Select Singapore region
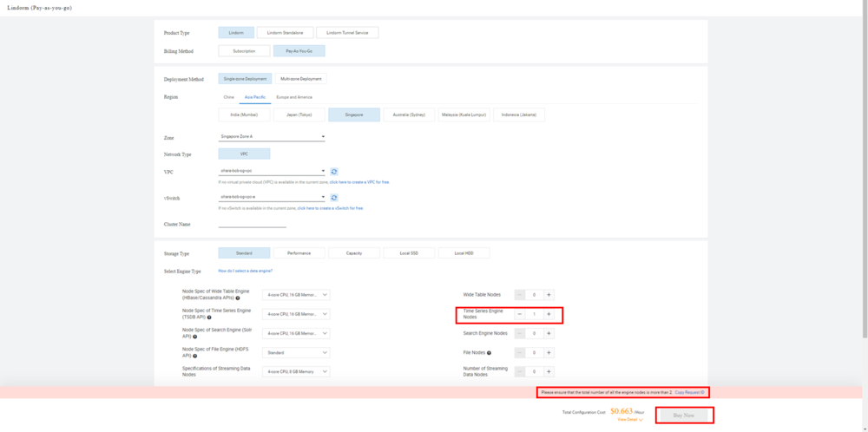Image resolution: width=868 pixels, height=432 pixels. click(354, 115)
